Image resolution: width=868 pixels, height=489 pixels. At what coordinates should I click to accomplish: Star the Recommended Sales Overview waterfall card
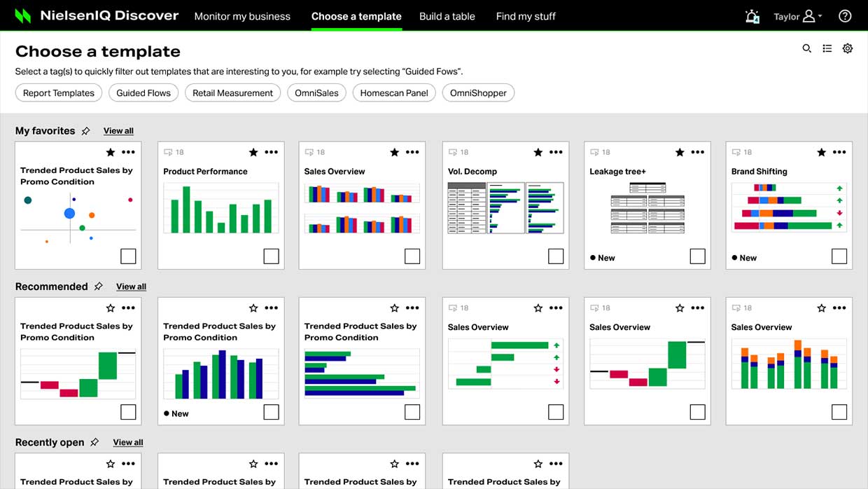click(679, 308)
